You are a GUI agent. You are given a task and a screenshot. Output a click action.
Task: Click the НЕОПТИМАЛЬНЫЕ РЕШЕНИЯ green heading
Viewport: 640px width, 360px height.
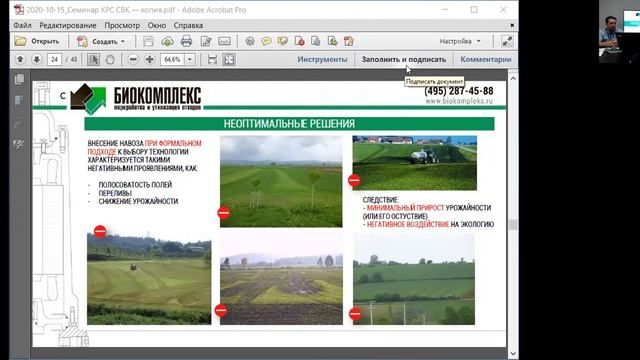289,124
